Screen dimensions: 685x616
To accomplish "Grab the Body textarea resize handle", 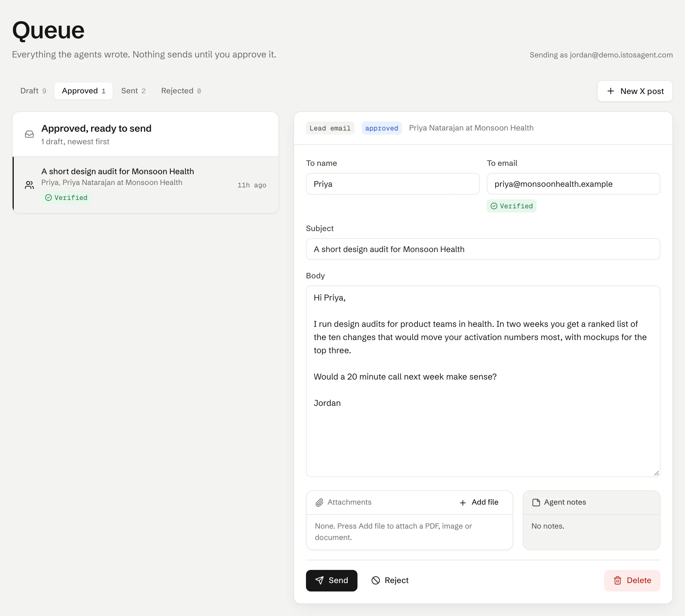I will (x=656, y=473).
